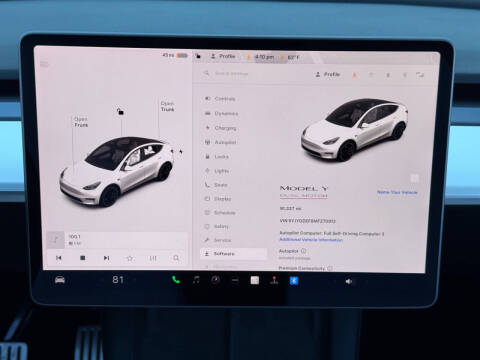The image size is (480, 360).
Task: Open Profile in the top status bar
Action: (x=223, y=56)
